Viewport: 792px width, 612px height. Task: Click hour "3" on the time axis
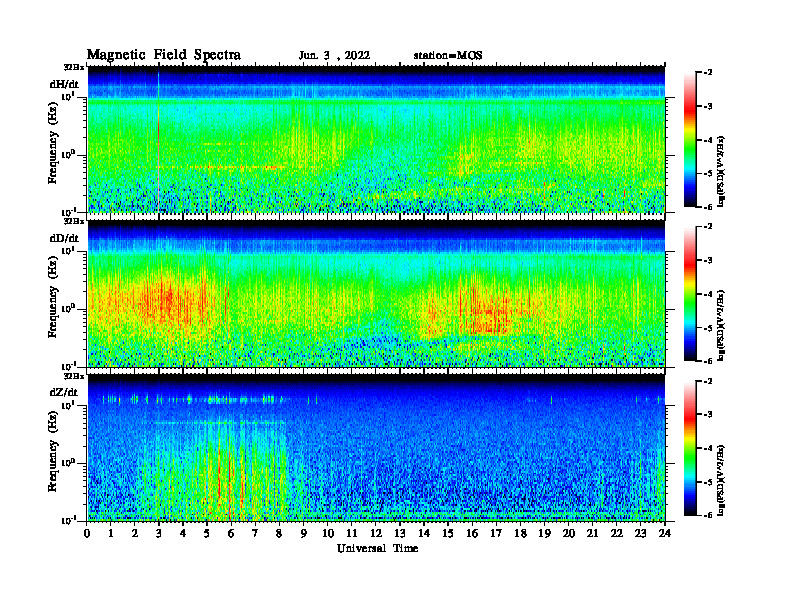pos(159,533)
